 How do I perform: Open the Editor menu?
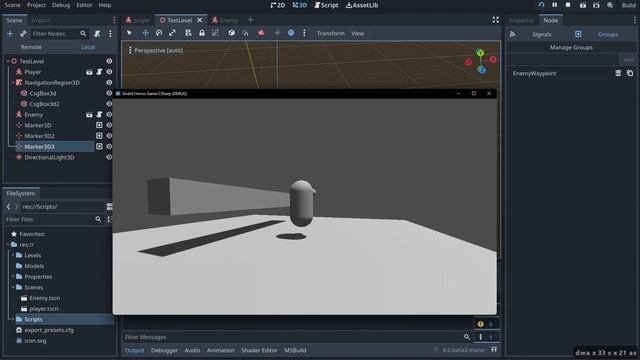click(x=84, y=5)
